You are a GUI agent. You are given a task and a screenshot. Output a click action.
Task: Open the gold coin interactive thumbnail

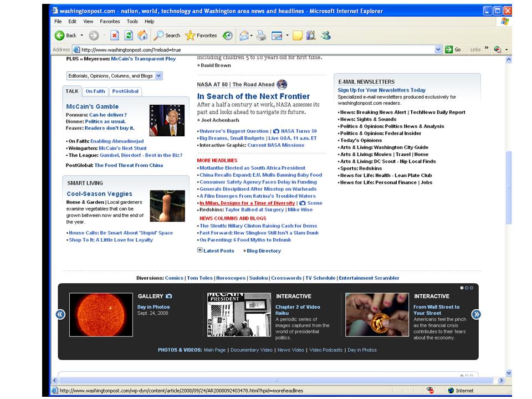tap(377, 315)
